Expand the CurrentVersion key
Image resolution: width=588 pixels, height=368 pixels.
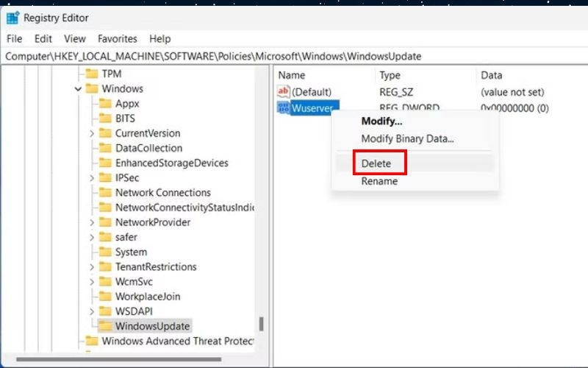click(x=91, y=133)
